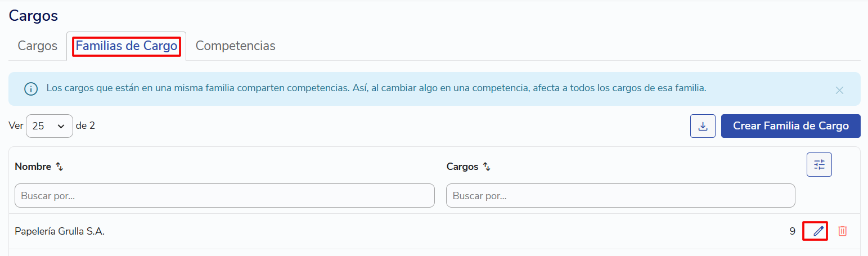Click the Cargos page title heading

(x=33, y=15)
